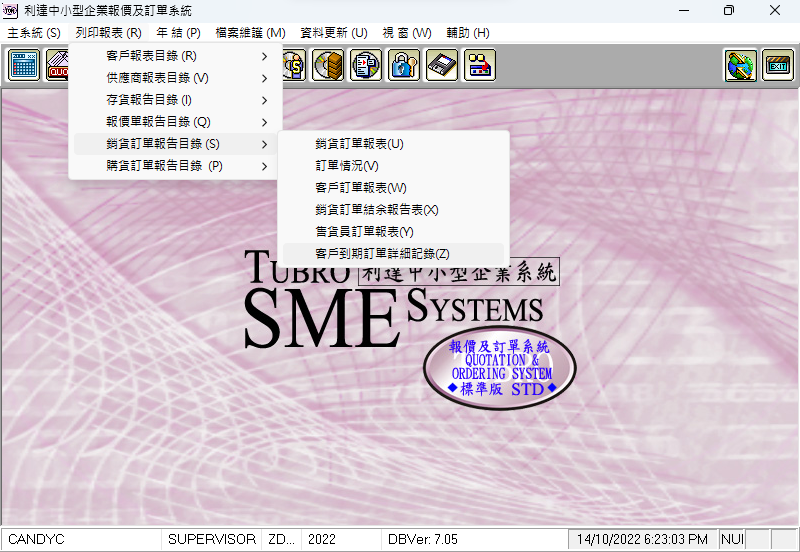Open the 檔案維護 (M) menu
This screenshot has height=552, width=800.
(250, 33)
